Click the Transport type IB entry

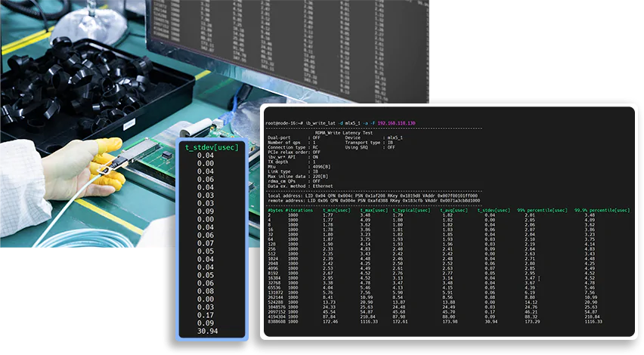(x=369, y=143)
